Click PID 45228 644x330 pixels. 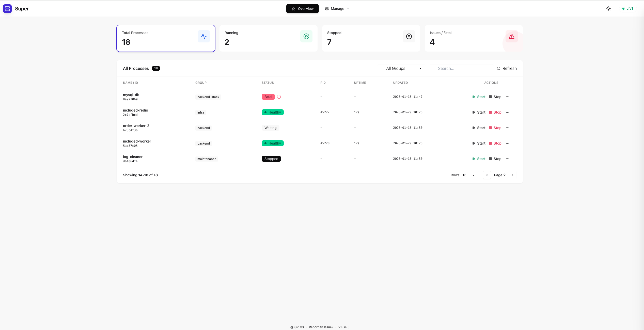click(325, 143)
